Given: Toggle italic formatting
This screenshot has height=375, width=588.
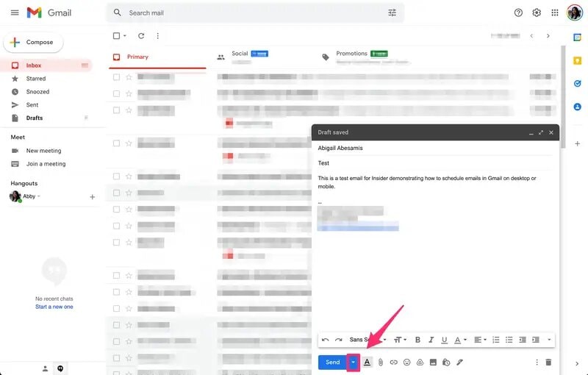Looking at the screenshot, I should pos(431,340).
